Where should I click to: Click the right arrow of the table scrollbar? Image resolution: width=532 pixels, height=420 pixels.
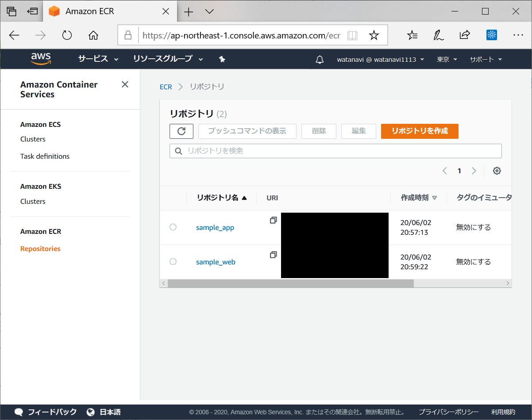508,283
